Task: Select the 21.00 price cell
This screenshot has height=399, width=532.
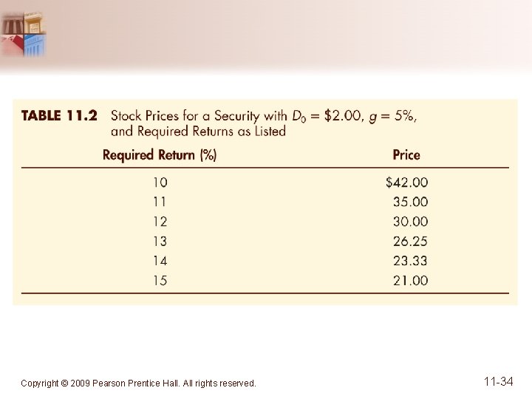Action: tap(410, 280)
